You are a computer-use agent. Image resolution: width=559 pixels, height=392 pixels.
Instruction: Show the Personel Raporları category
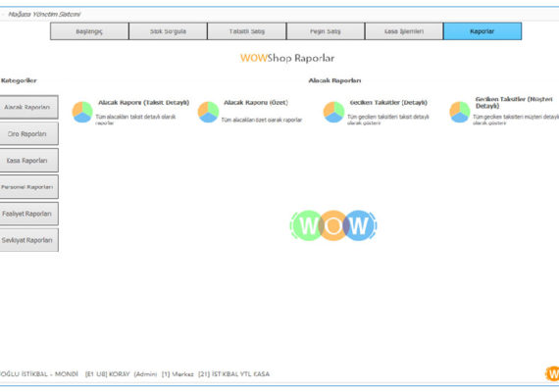(x=28, y=187)
